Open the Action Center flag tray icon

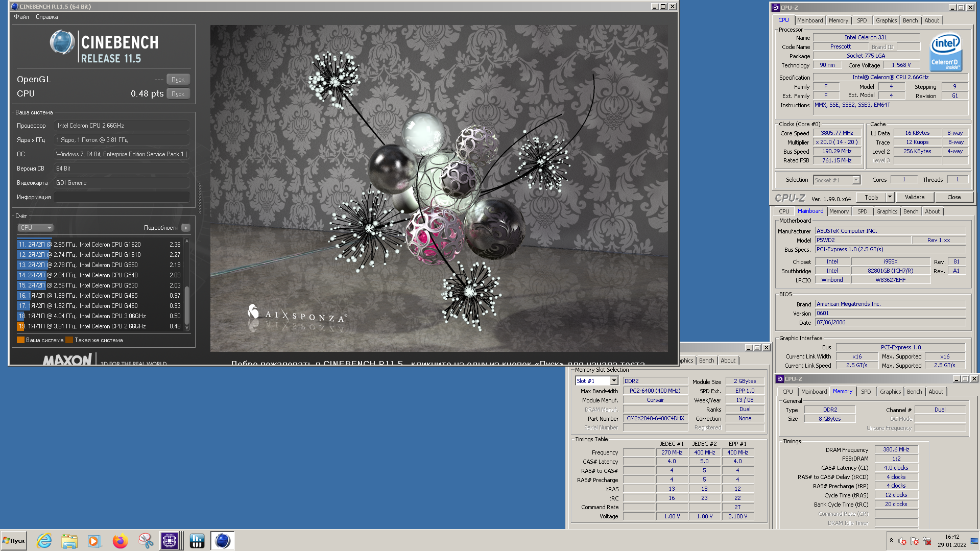[915, 541]
